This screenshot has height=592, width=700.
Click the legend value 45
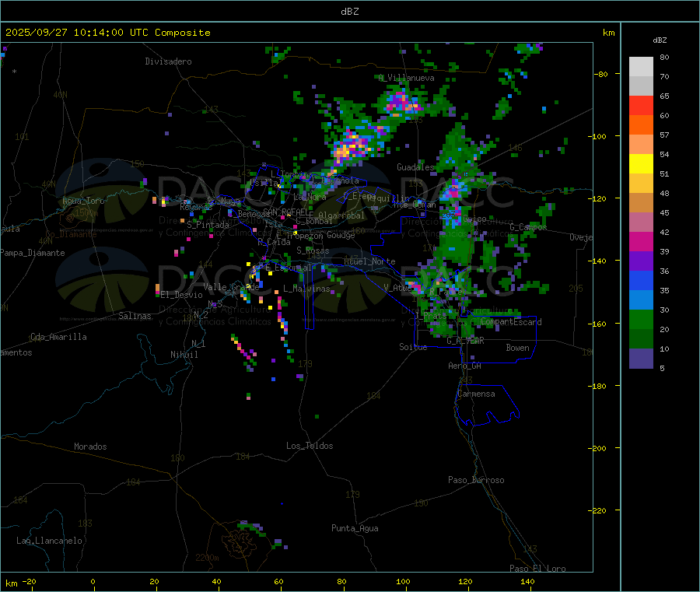(664, 212)
